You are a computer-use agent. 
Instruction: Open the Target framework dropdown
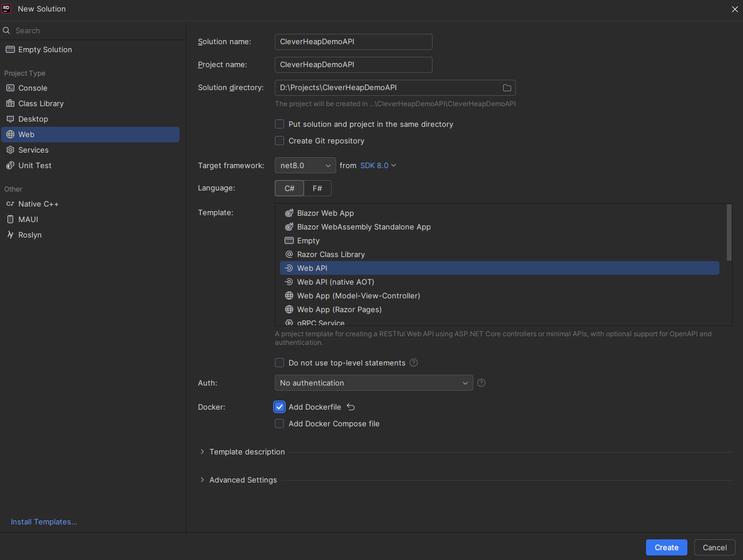[x=305, y=165]
